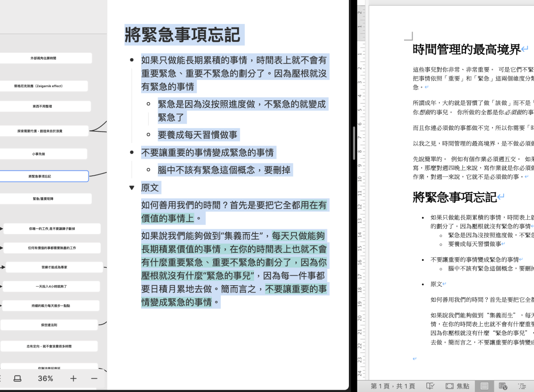
Task: Click bullet before 不要讓重要的事情變成緊急的事情
Action: click(132, 153)
